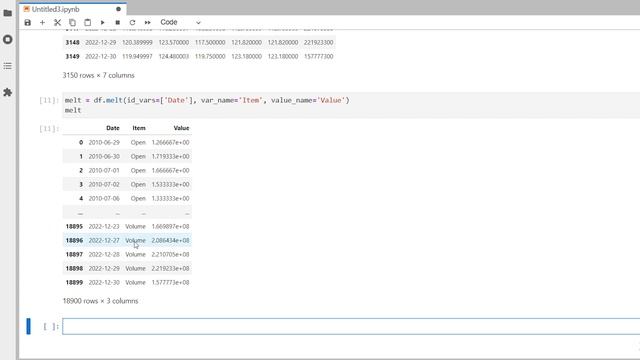Image resolution: width=640 pixels, height=360 pixels.
Task: Click the Item column header
Action: [x=139, y=128]
